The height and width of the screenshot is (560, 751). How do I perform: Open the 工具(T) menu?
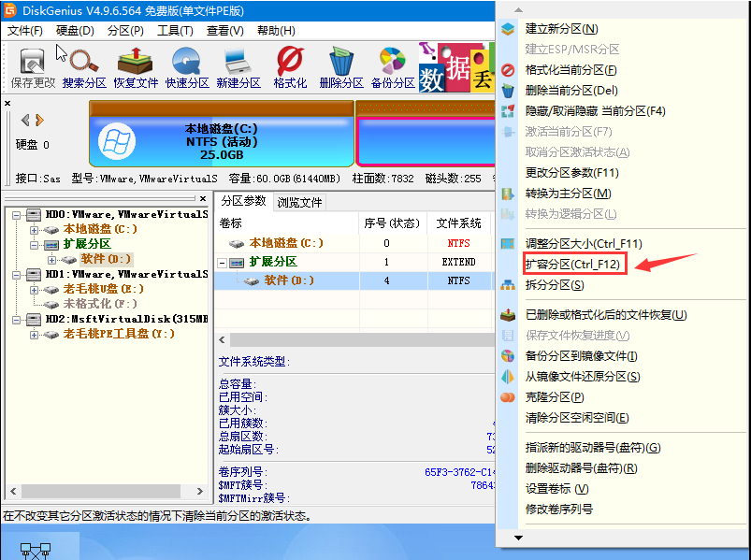point(175,31)
